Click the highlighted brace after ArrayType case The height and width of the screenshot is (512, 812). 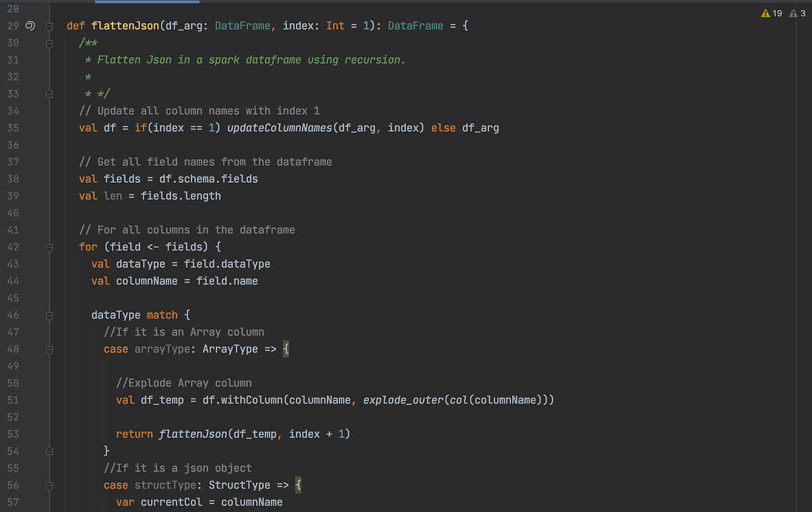[285, 349]
